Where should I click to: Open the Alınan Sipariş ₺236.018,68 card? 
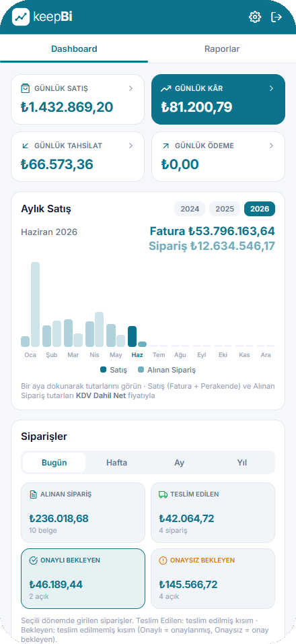click(x=83, y=513)
